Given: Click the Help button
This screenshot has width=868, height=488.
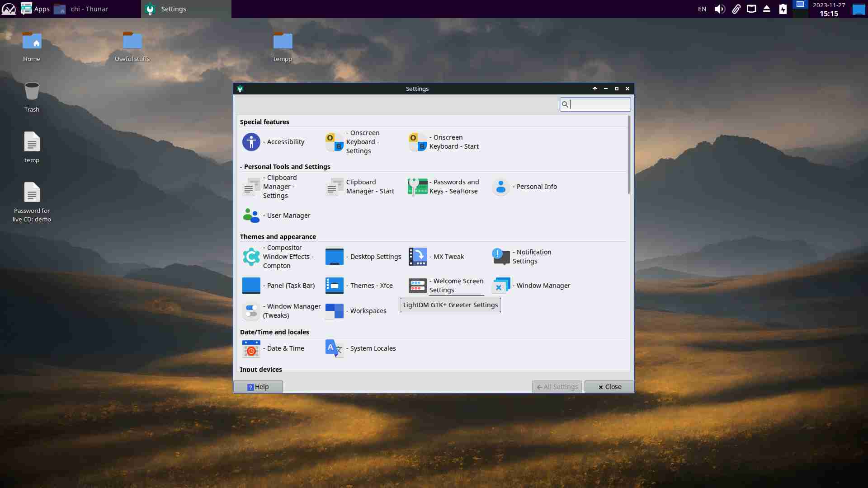Looking at the screenshot, I should click(258, 387).
